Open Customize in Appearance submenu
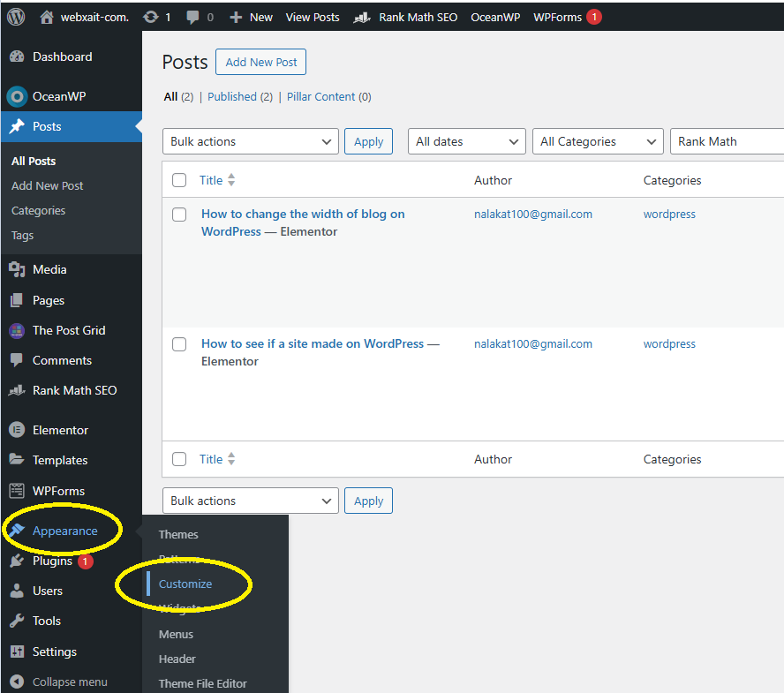This screenshot has height=693, width=784. click(x=185, y=584)
